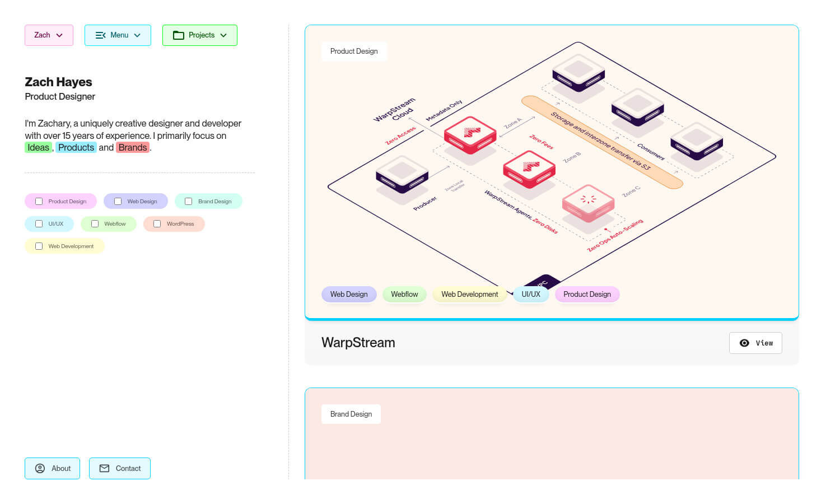840x504 pixels.
Task: Select the Web Design tag on WarpStream card
Action: click(349, 294)
